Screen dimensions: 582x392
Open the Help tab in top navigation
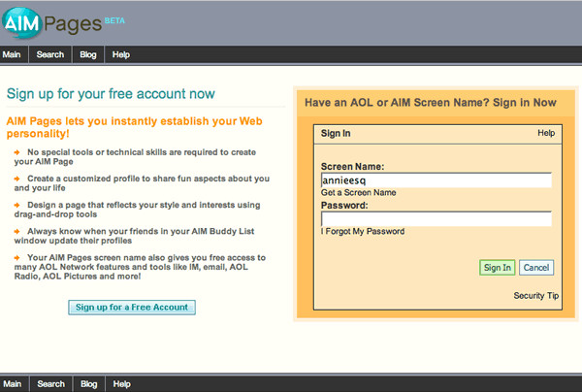121,54
